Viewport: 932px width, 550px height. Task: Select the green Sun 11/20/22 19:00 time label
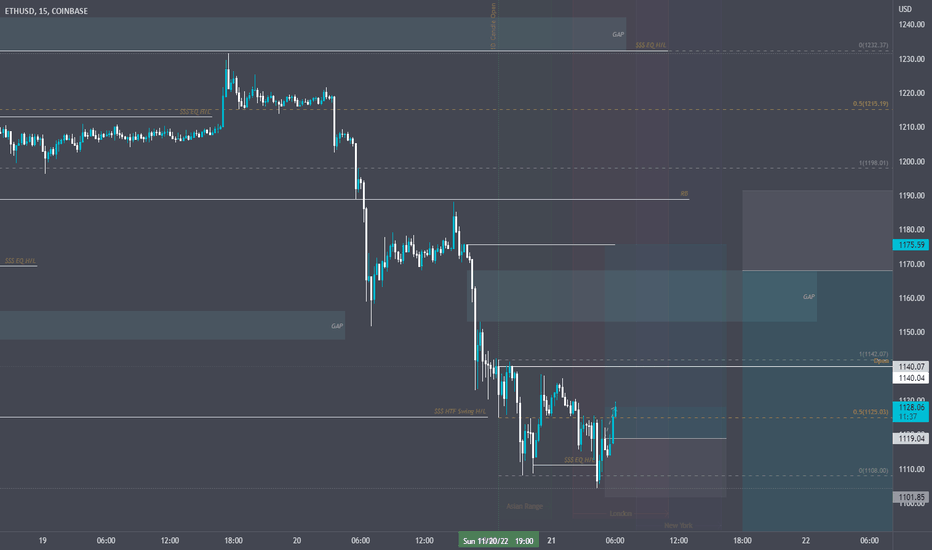tap(498, 540)
